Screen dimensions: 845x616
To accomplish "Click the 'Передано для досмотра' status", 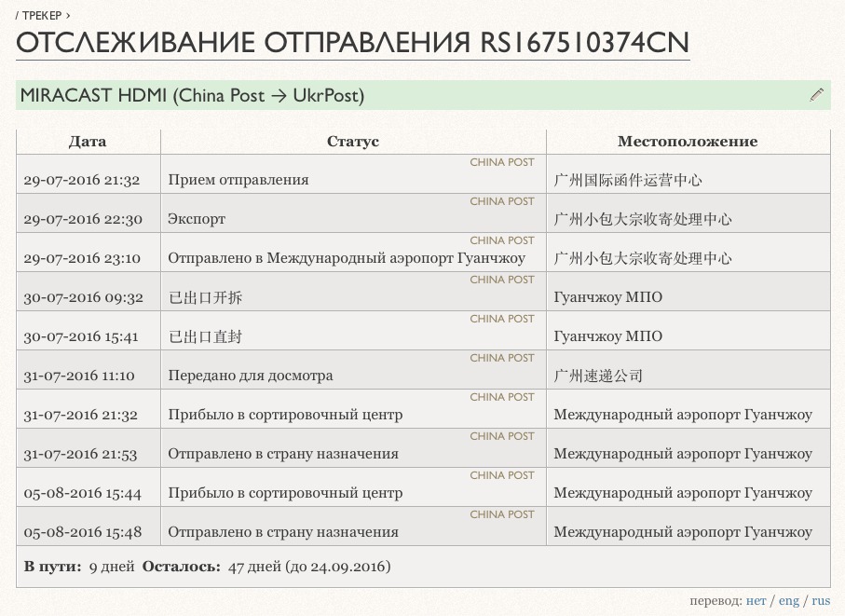I will (x=250, y=376).
